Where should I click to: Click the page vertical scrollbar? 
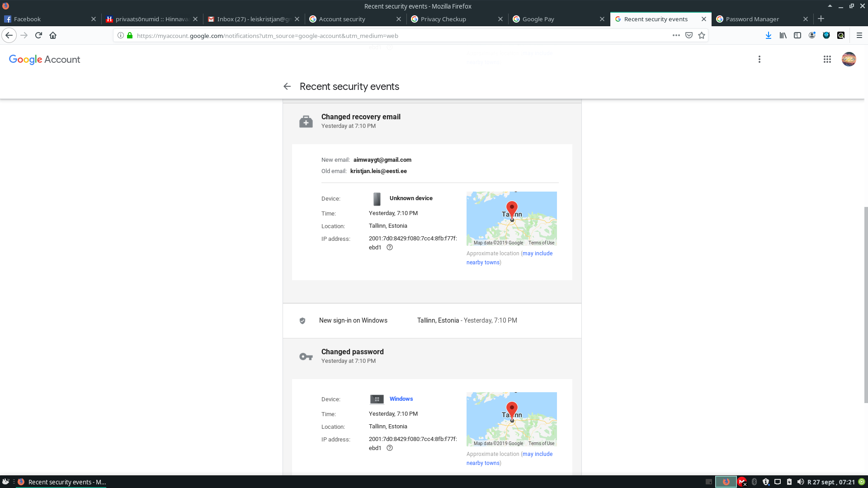(866, 305)
